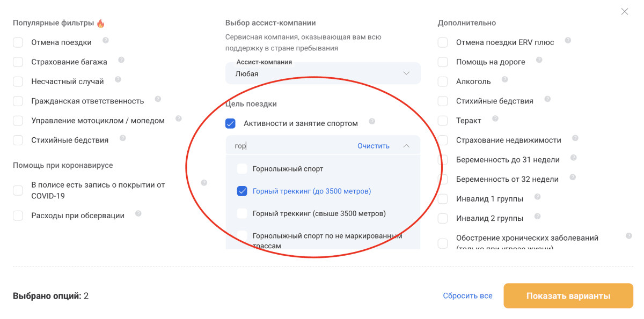Collapse the sport list with chevron arrow

406,146
